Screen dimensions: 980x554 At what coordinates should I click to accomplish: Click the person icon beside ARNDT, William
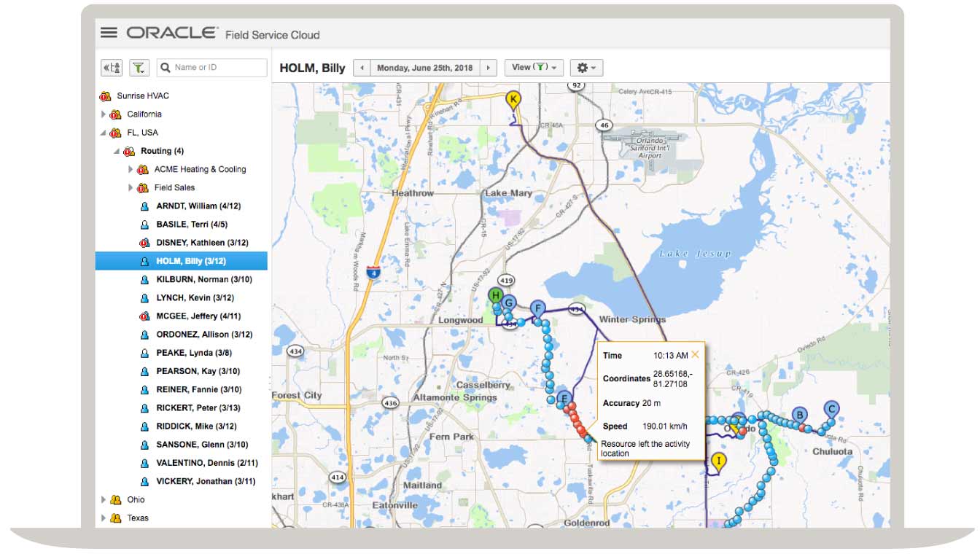pos(144,206)
